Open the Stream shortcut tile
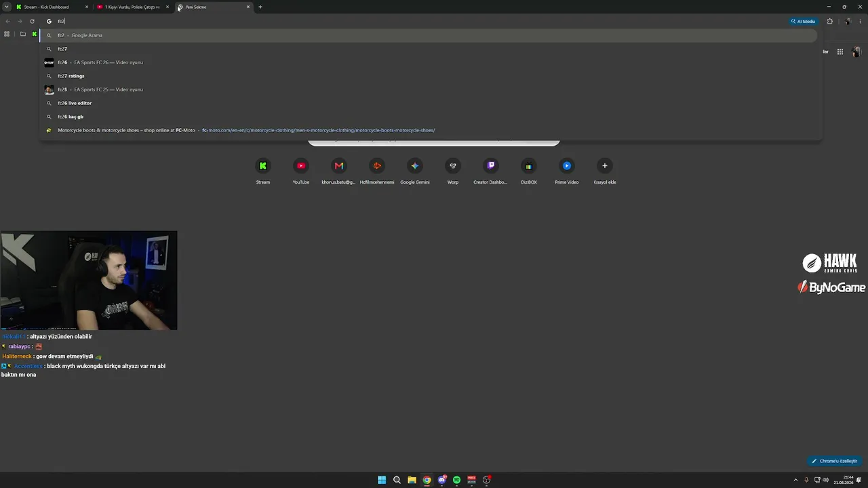 coord(263,171)
